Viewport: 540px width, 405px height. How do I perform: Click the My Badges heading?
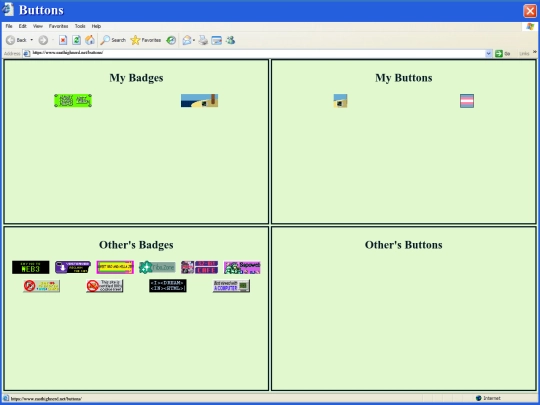pos(136,78)
